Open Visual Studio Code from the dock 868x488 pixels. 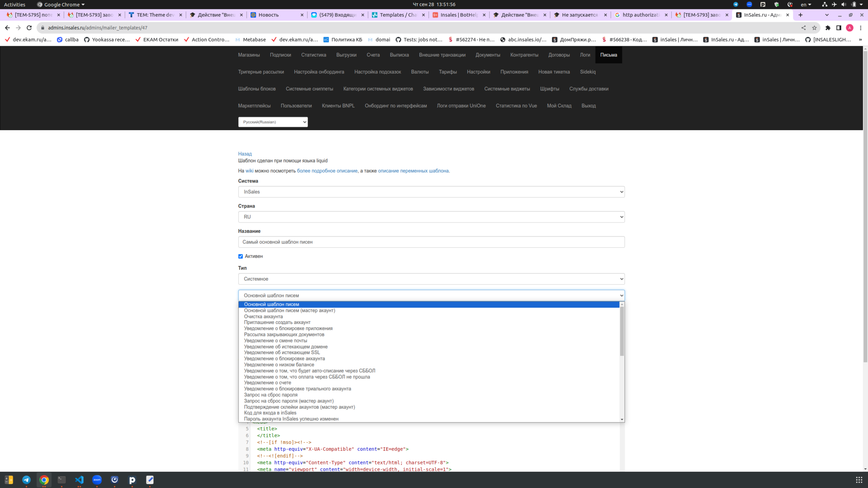[79, 480]
